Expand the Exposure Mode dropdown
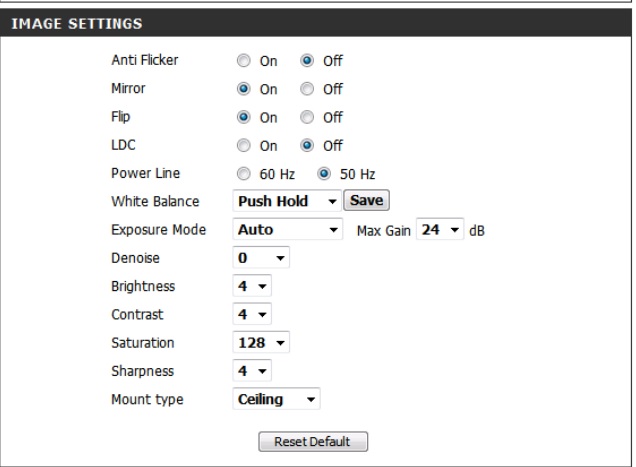 [288, 230]
